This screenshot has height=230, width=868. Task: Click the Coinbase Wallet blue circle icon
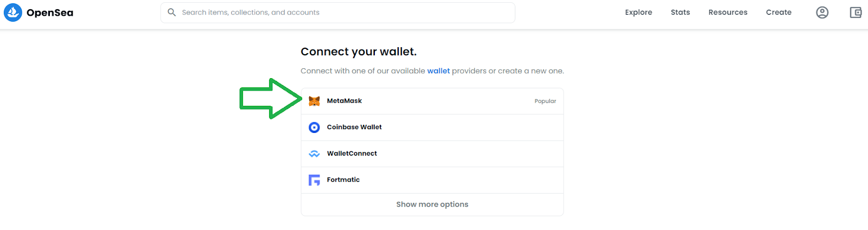pos(314,127)
